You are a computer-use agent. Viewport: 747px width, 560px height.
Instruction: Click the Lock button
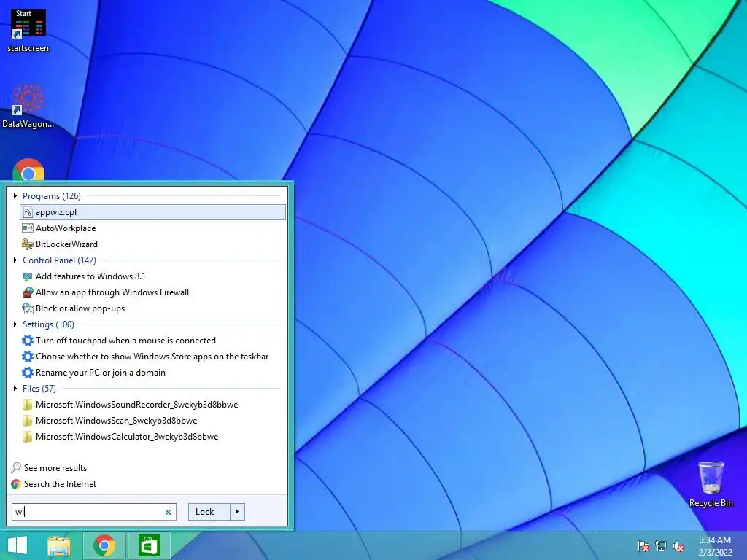pyautogui.click(x=209, y=512)
